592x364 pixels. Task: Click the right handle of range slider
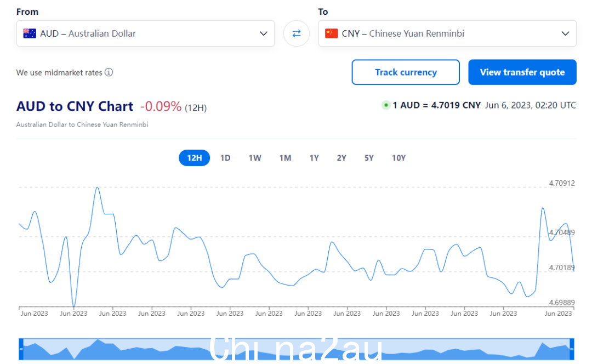coord(572,349)
